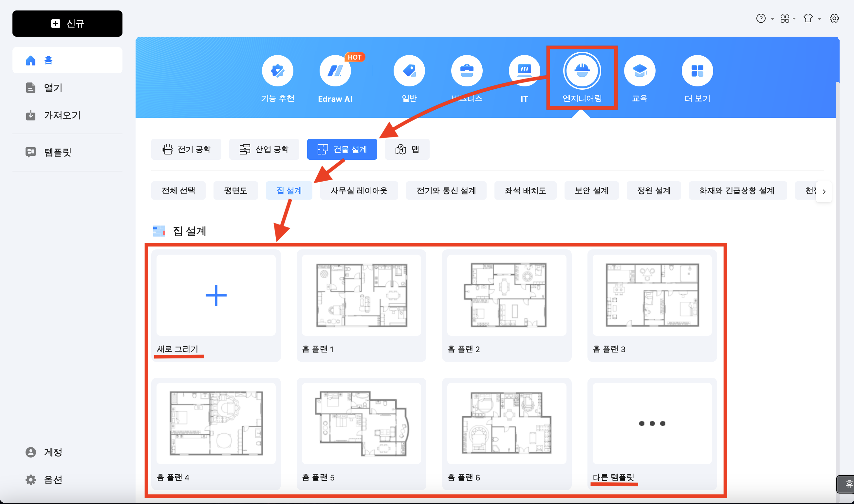Select the 평면도 filter
Image resolution: width=854 pixels, height=504 pixels.
[x=235, y=190]
